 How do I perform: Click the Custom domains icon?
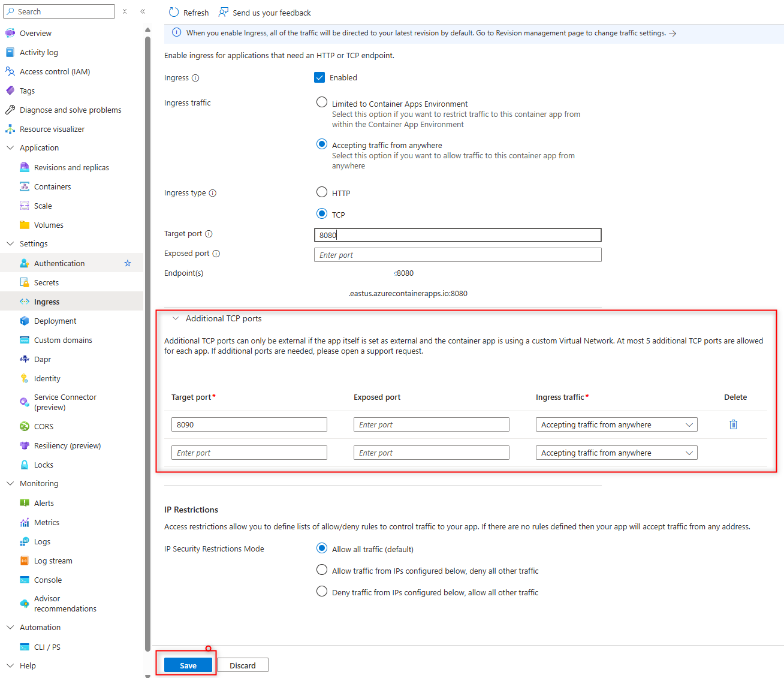tap(25, 340)
